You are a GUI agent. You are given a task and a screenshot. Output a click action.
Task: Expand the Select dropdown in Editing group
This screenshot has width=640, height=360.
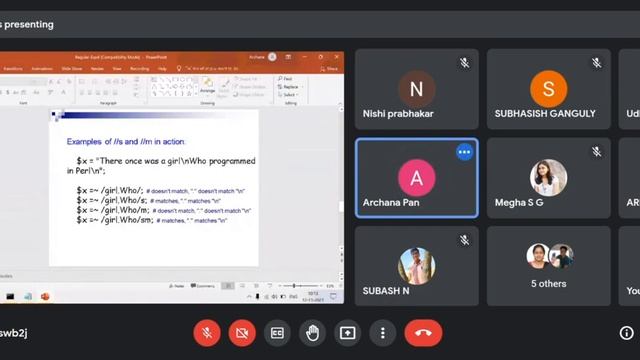pyautogui.click(x=288, y=95)
